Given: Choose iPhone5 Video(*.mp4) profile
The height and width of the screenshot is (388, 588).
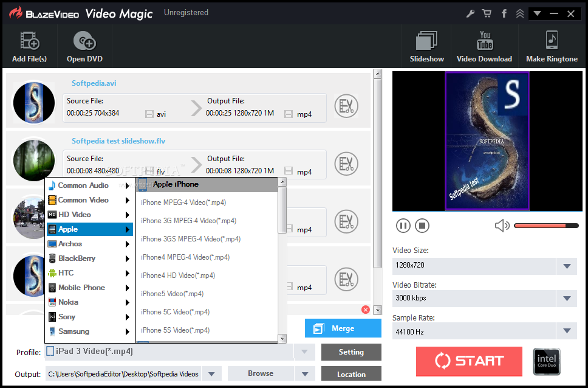Looking at the screenshot, I should click(207, 294).
